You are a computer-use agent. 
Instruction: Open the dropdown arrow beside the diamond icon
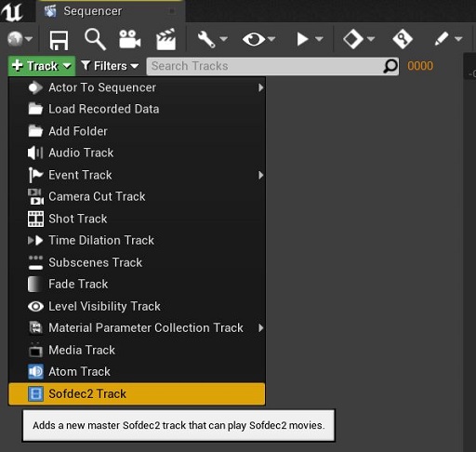pyautogui.click(x=371, y=39)
